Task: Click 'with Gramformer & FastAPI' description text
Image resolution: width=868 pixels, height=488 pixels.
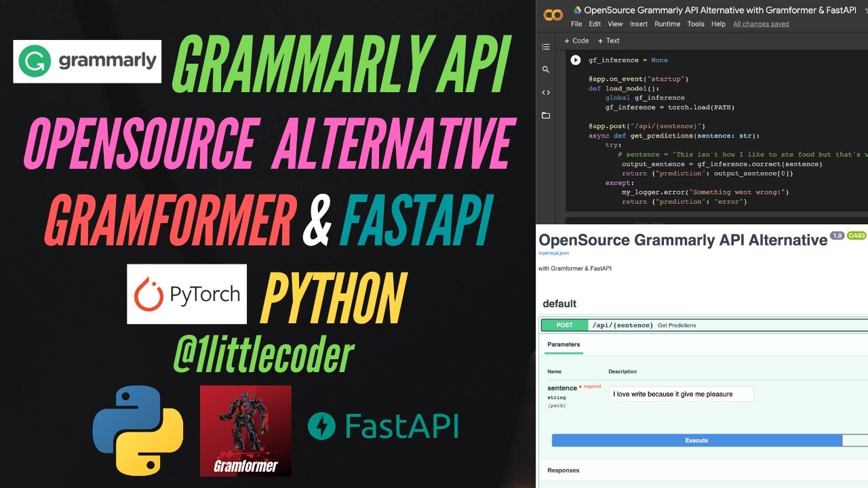Action: coord(575,269)
